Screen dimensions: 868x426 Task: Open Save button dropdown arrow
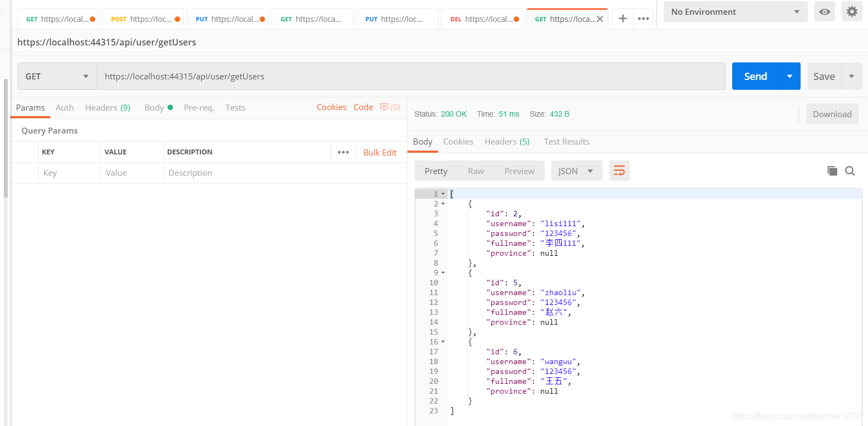coord(852,76)
